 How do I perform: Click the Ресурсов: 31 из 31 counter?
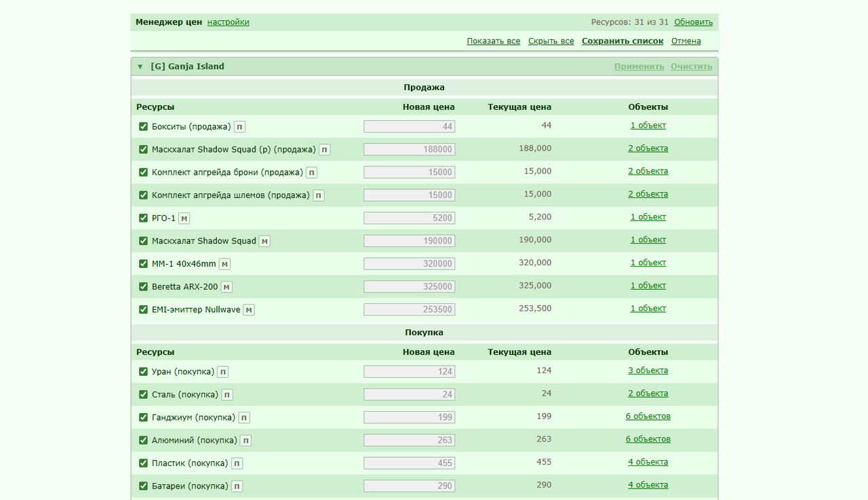(630, 22)
